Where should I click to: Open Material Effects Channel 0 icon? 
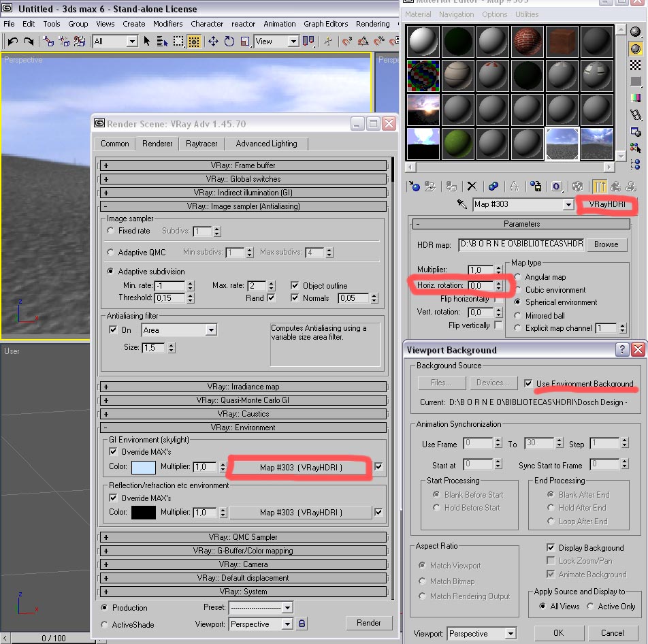(x=557, y=187)
